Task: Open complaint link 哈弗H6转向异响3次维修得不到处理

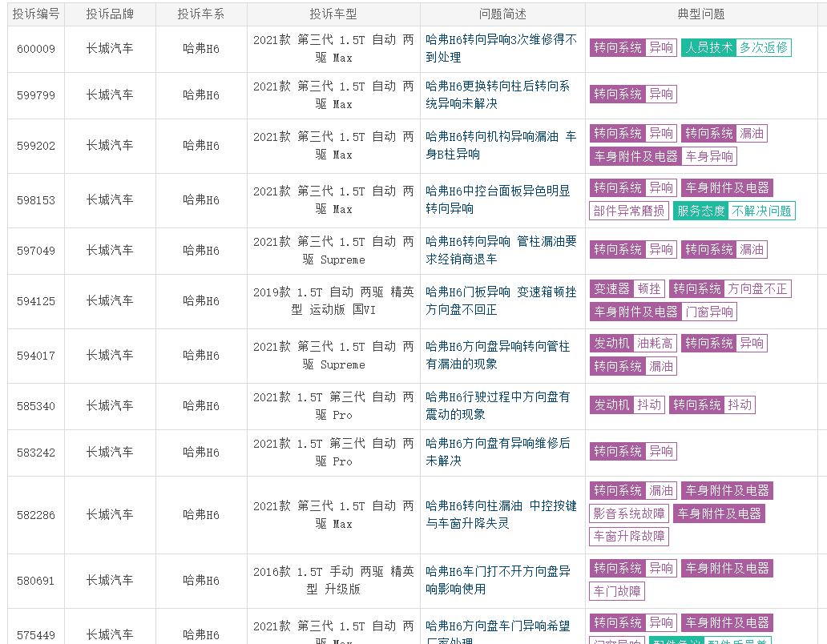Action: [501, 49]
